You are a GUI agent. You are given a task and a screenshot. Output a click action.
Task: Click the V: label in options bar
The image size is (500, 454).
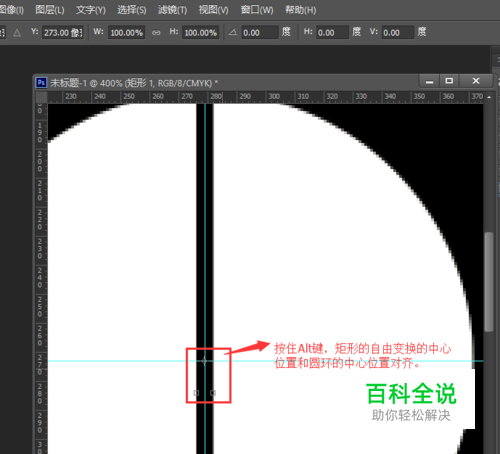[x=374, y=32]
